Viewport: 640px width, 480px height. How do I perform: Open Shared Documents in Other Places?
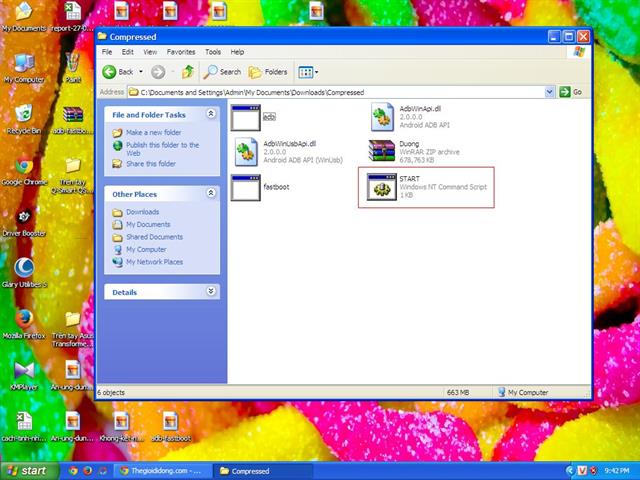(x=154, y=237)
